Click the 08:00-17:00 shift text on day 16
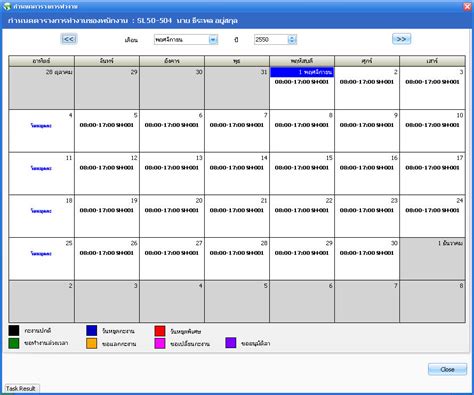474x395 pixels. [x=367, y=168]
